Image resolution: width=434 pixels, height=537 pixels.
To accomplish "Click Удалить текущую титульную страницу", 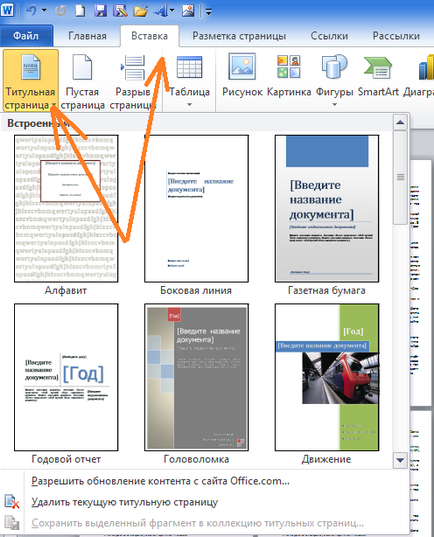I will [x=125, y=502].
